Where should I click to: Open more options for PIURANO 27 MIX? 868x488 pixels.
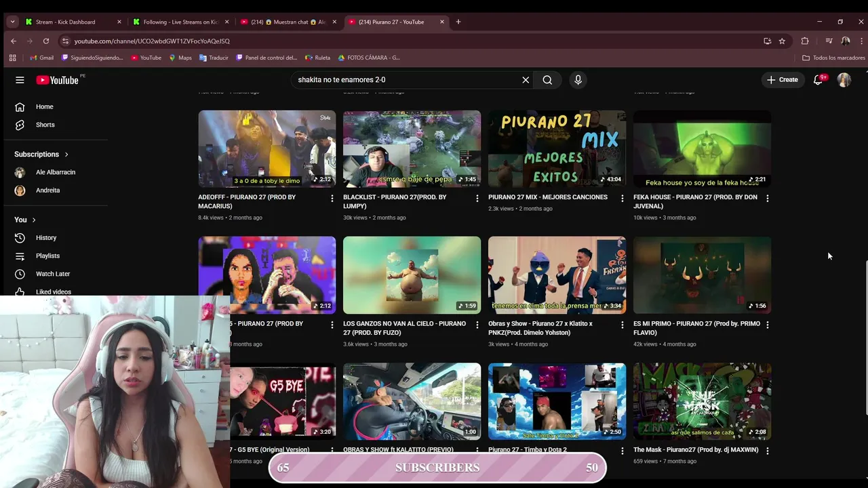coord(622,198)
